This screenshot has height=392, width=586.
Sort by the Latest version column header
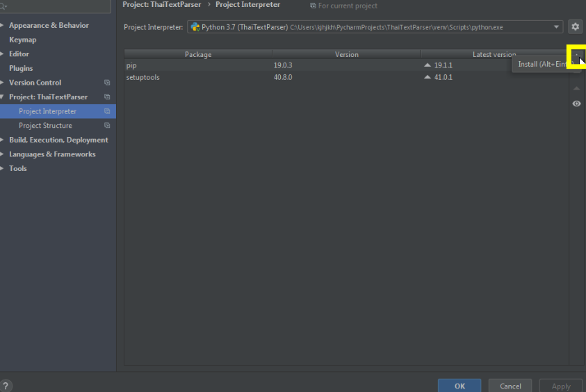(x=494, y=54)
